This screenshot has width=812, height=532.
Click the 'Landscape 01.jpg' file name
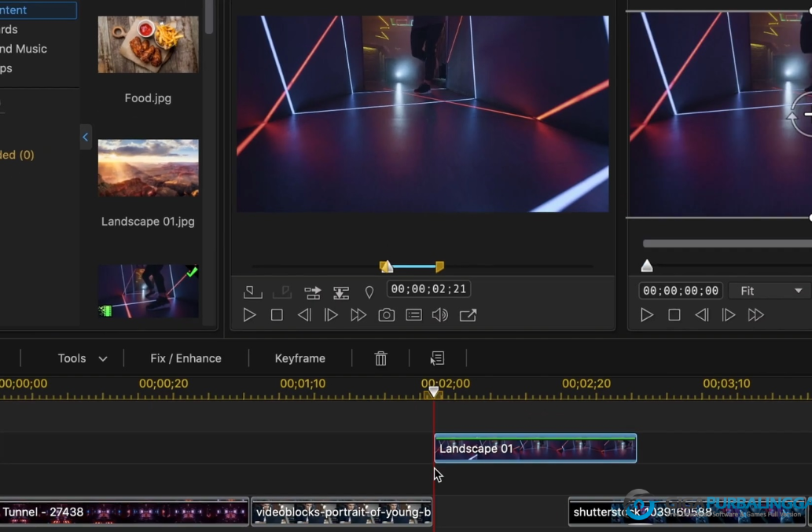(x=148, y=222)
